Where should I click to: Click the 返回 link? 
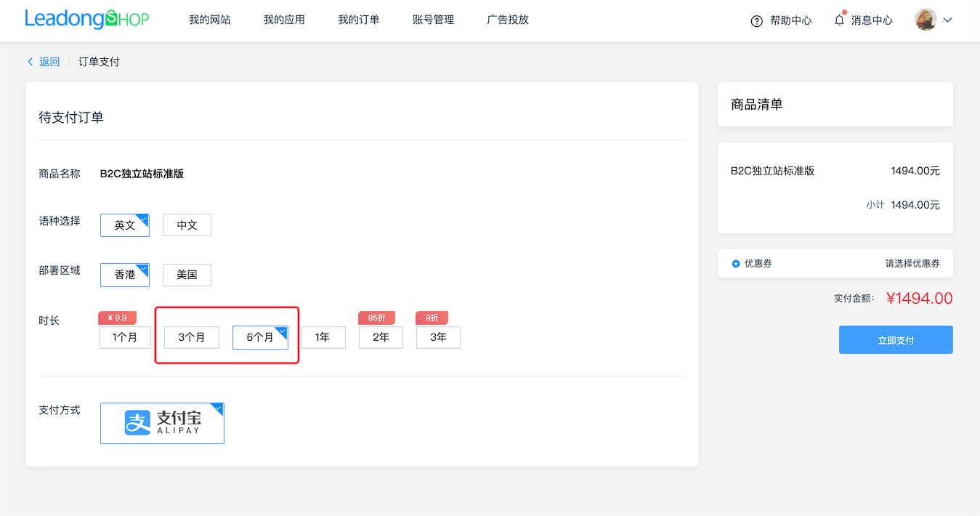(48, 62)
